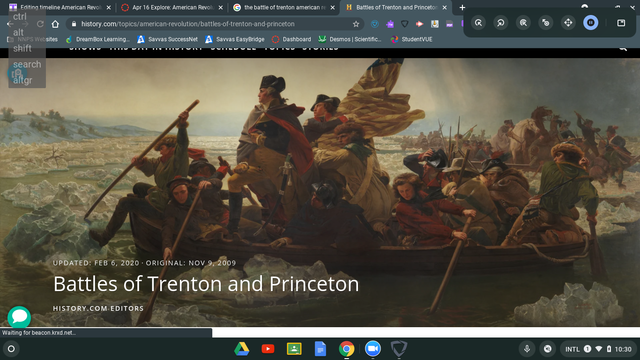Click the third magnifier icon in overlay toolbar

pos(523,22)
